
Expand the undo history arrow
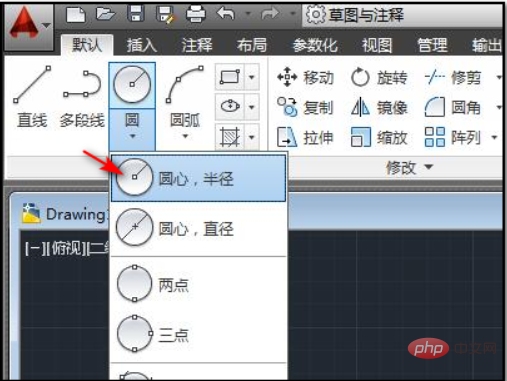pyautogui.click(x=248, y=14)
